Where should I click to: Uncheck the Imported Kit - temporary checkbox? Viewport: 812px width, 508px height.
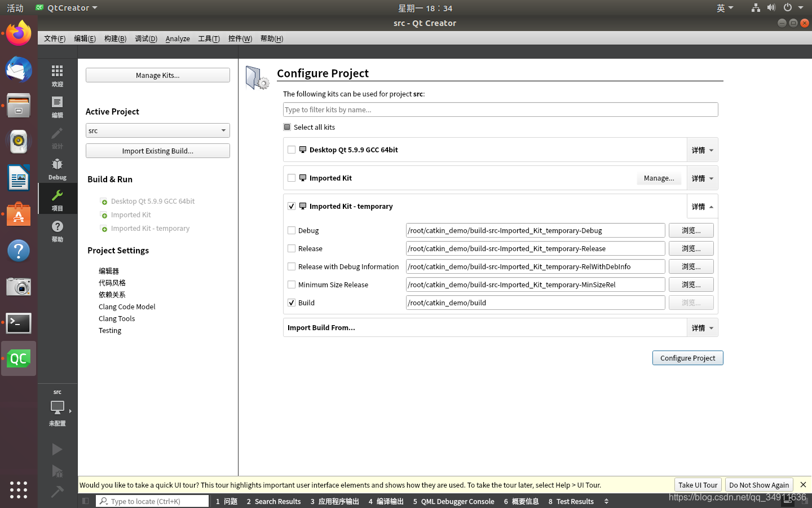(x=292, y=206)
